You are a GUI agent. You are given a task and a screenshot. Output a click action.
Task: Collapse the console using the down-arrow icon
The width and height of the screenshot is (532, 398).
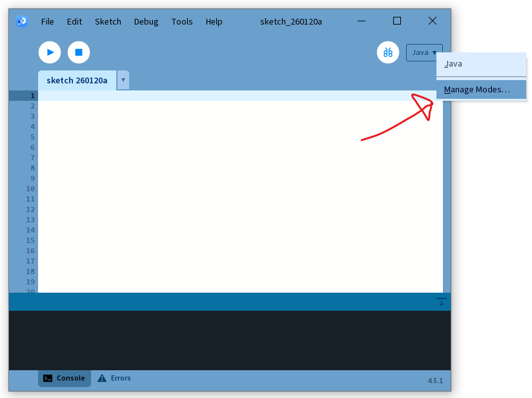(x=441, y=302)
